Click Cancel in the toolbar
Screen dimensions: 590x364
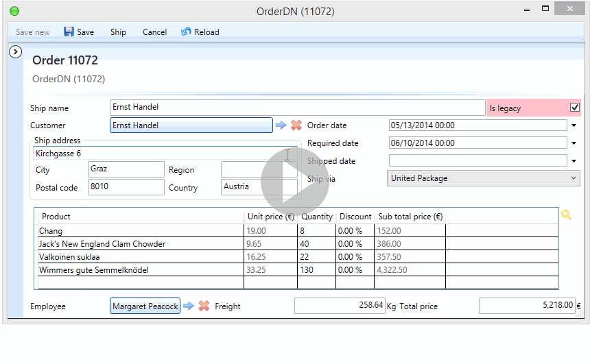coord(154,32)
